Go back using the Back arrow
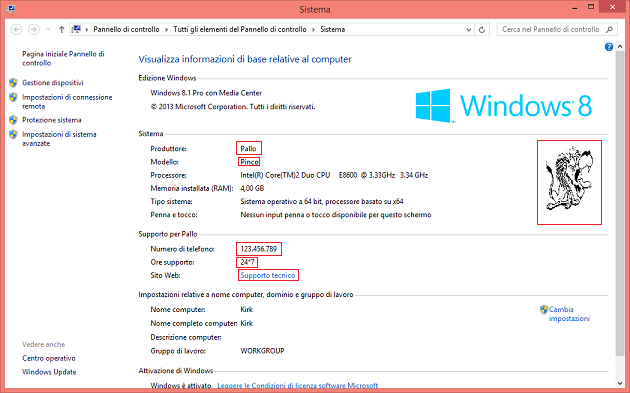The width and height of the screenshot is (630, 393). tap(16, 29)
